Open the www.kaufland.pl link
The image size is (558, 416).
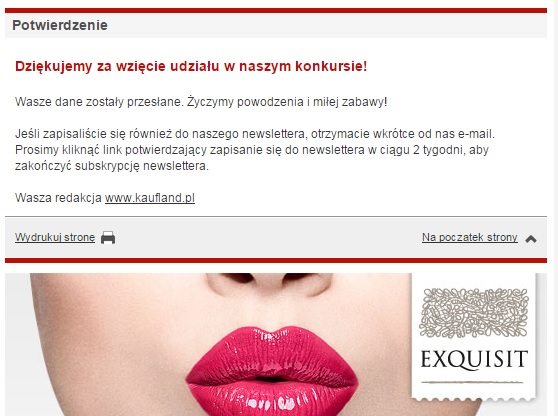[150, 198]
